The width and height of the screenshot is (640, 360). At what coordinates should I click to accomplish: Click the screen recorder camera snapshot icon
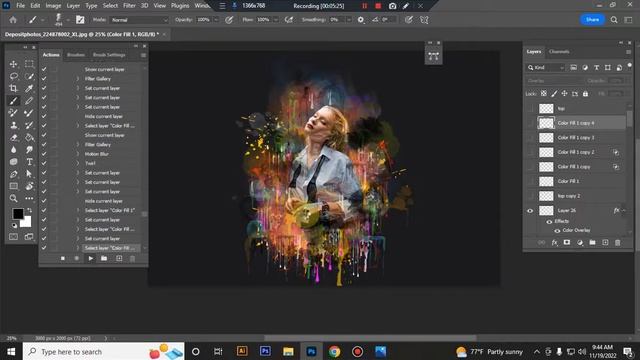392,6
